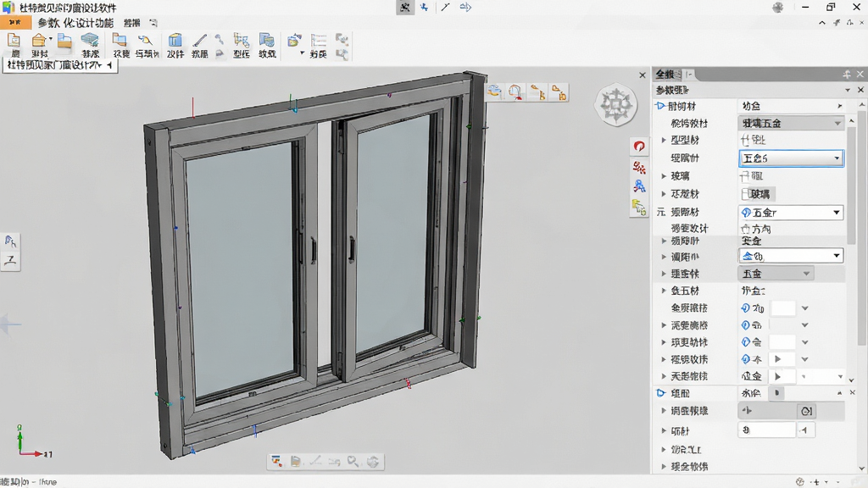Click the 方向 value text

762,229
